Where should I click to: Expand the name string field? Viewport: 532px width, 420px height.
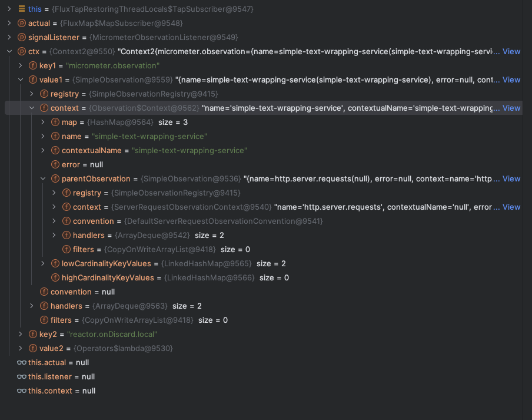coord(43,136)
